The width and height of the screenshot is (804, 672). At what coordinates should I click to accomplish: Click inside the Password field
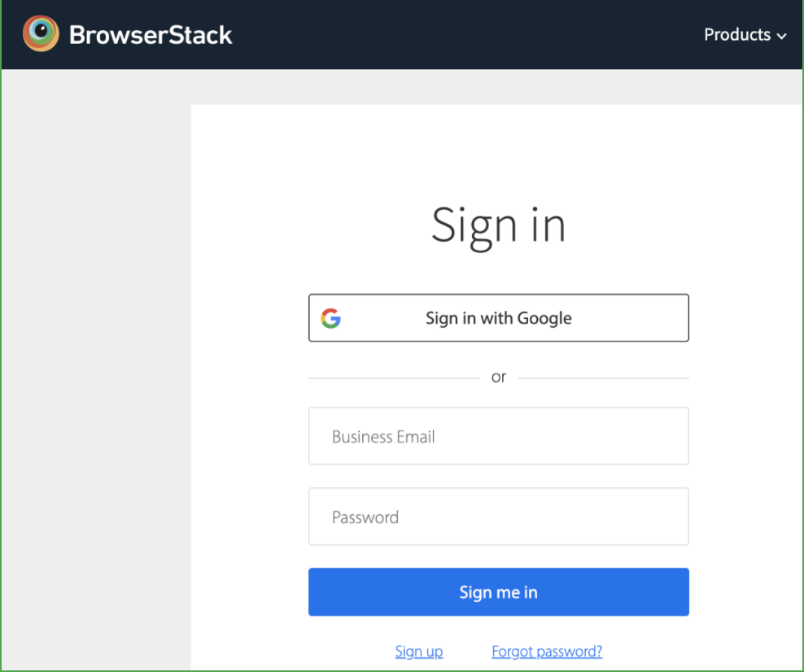498,517
